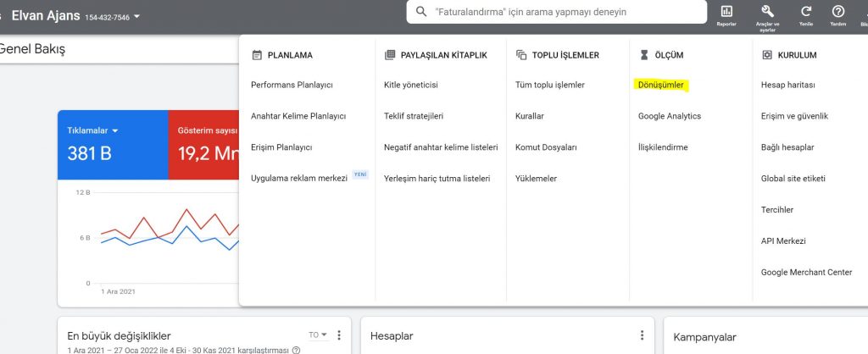This screenshot has width=868, height=354.
Task: Click the Kampanyalar card title
Action: coord(704,337)
